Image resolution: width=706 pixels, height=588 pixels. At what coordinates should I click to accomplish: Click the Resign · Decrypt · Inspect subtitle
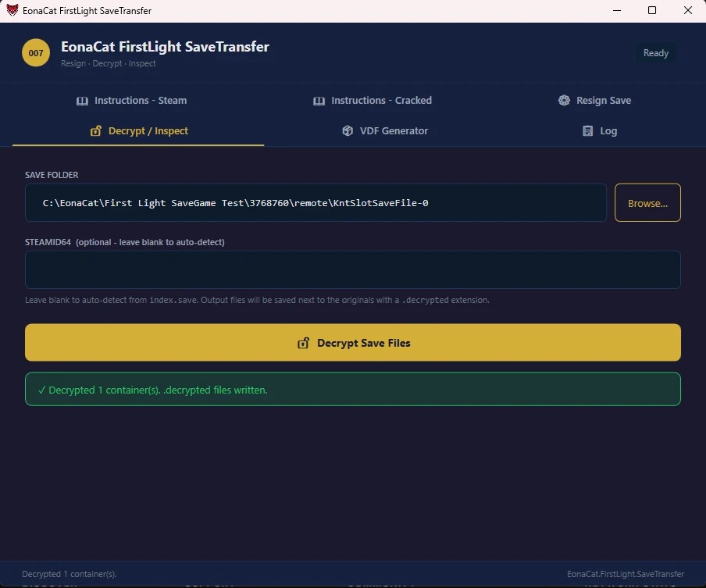tap(109, 63)
